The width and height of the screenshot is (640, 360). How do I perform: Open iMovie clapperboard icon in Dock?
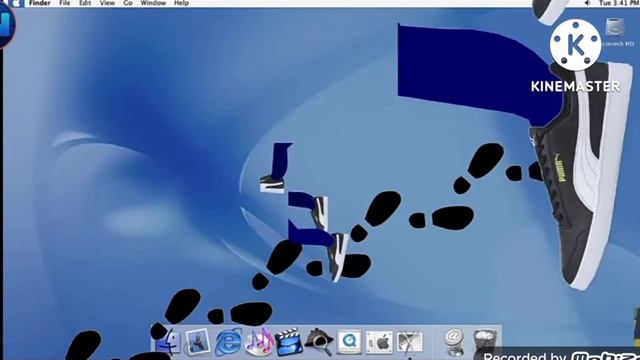289,342
